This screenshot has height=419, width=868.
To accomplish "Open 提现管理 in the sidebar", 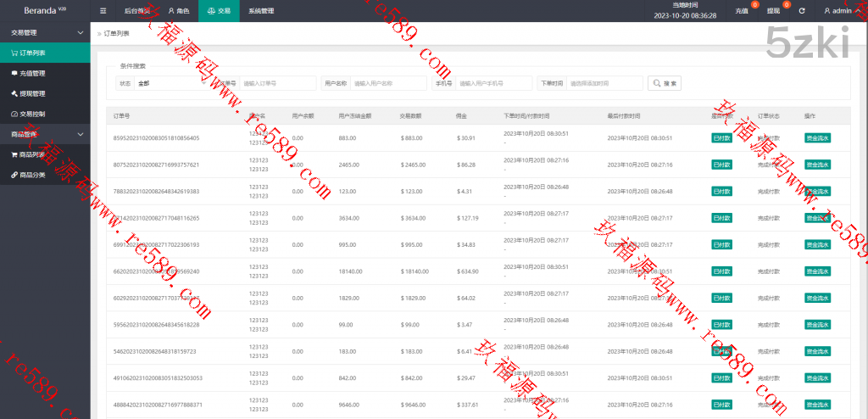I will tap(32, 93).
